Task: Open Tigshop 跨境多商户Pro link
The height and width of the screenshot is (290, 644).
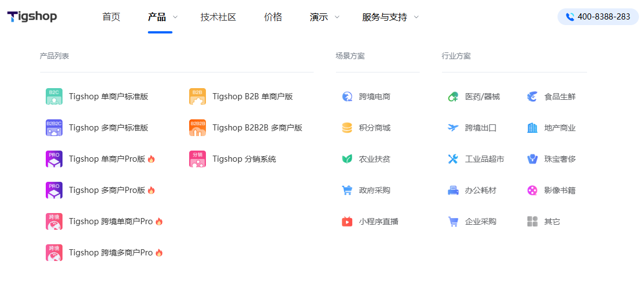Action: [x=111, y=253]
